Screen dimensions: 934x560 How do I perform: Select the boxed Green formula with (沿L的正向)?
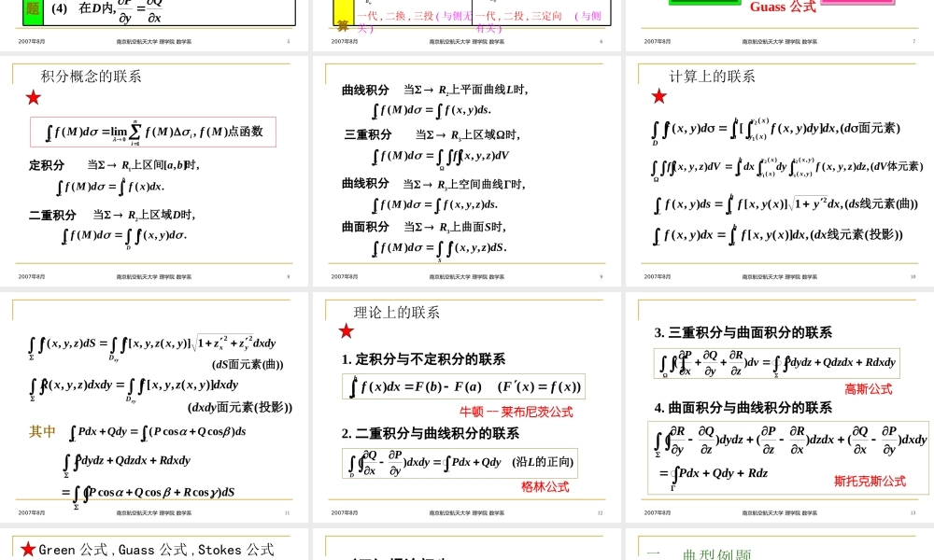pyautogui.click(x=460, y=463)
